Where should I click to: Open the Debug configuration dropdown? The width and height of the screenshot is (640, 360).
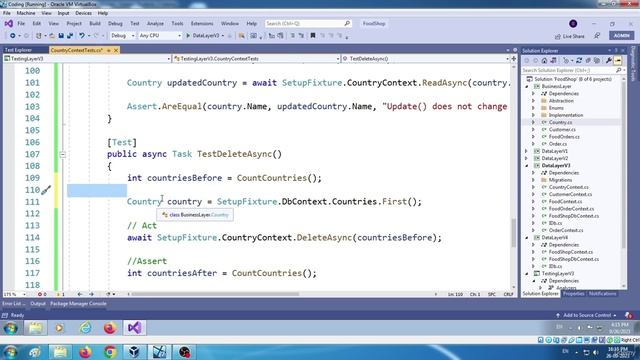click(x=122, y=36)
